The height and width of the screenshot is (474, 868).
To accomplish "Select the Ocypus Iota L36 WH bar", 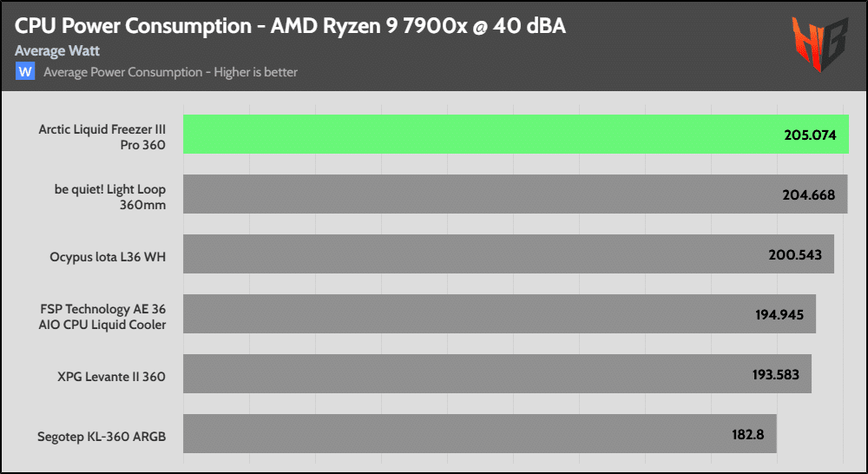I will click(509, 254).
